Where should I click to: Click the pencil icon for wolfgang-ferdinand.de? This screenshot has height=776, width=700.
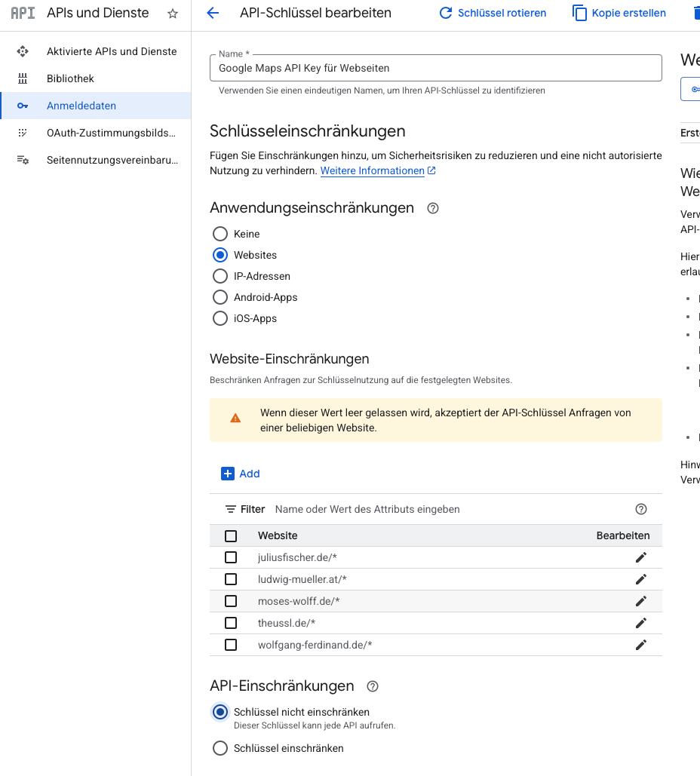[x=640, y=645]
